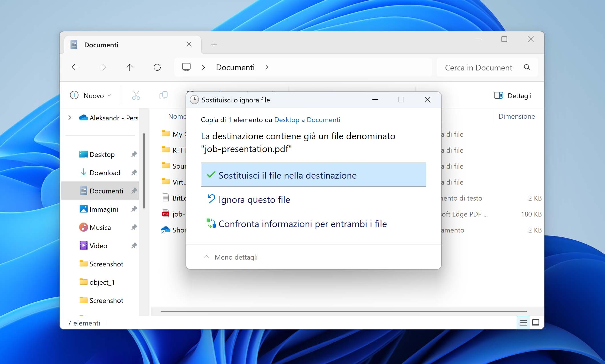Viewport: 605px width, 364px height.
Task: Unpin Documenti using its pin icon
Action: pos(134,191)
